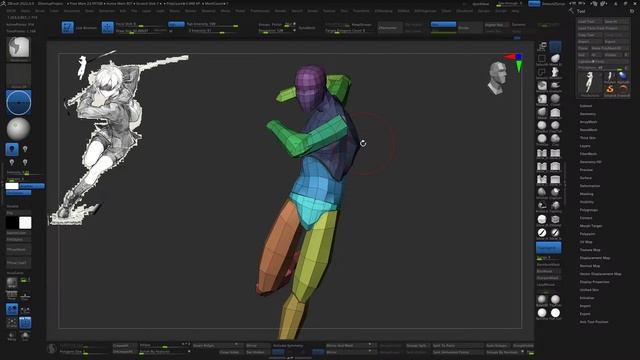Viewport: 640px width, 360px height.
Task: Open the Edit menu
Action: point(123,11)
